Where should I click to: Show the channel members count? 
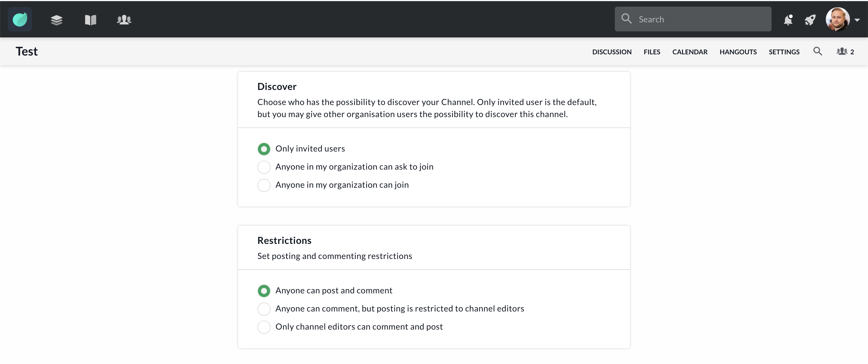click(845, 52)
